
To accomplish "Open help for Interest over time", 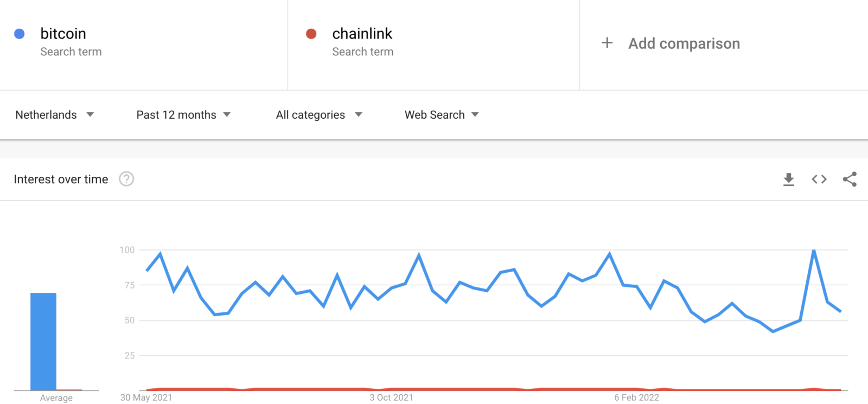I will 126,179.
